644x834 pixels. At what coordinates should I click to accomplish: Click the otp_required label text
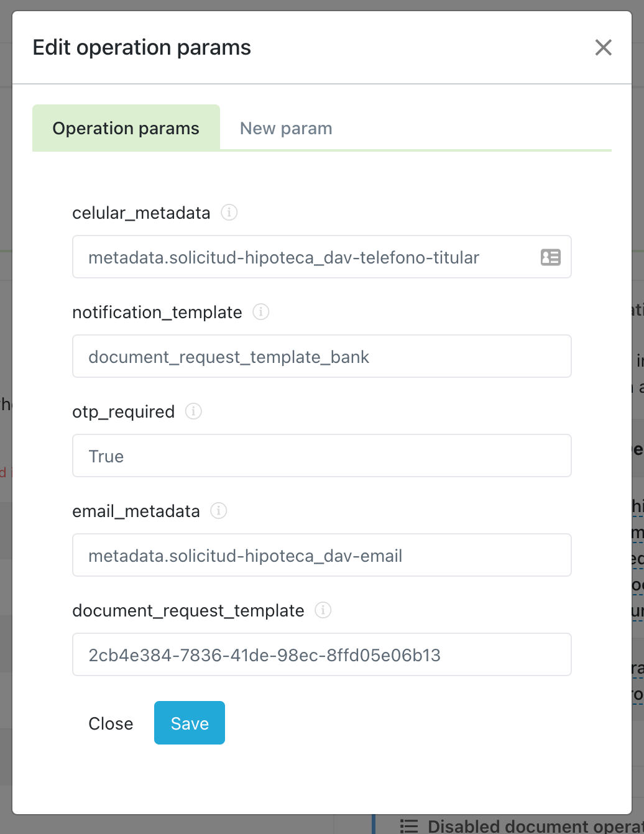click(123, 412)
